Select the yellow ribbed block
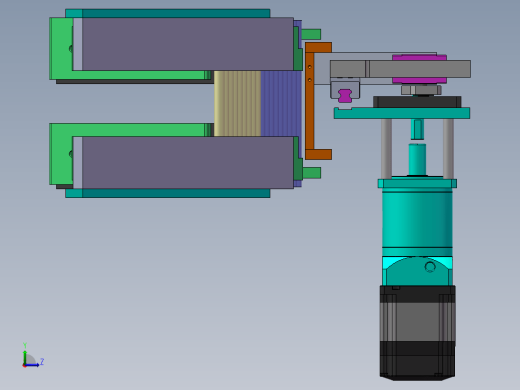This screenshot has height=390, width=520. 237,103
